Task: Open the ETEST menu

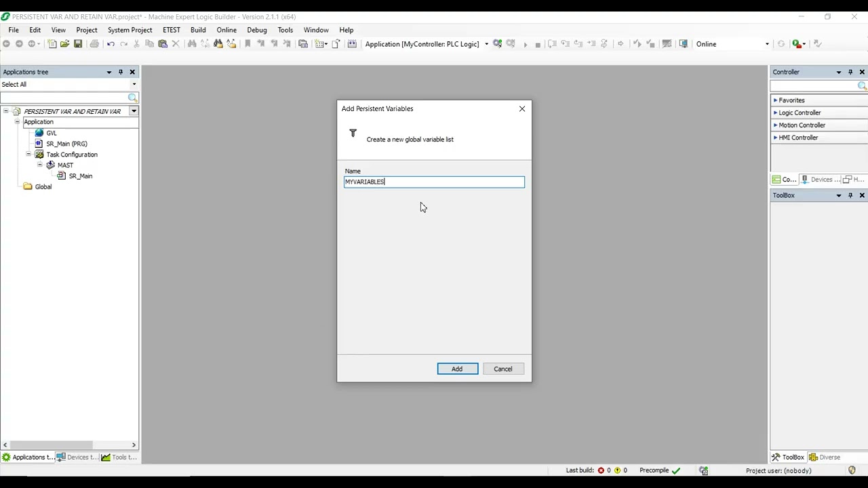Action: pos(172,30)
